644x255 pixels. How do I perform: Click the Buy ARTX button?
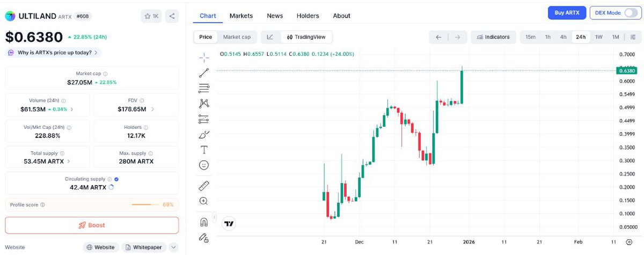click(567, 13)
